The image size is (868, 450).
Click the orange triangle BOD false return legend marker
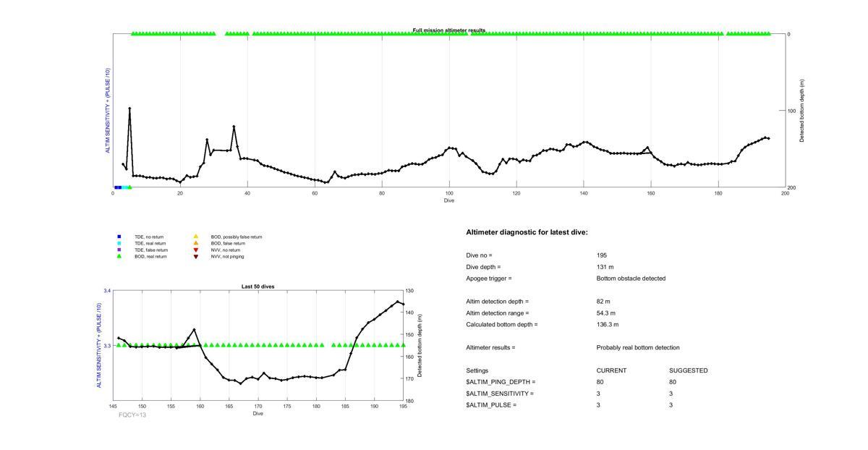pos(195,243)
